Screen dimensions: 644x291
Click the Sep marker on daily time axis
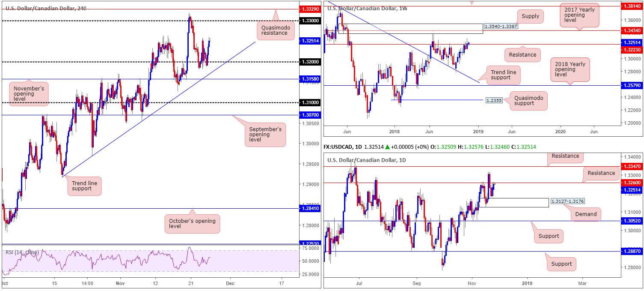pos(417,283)
